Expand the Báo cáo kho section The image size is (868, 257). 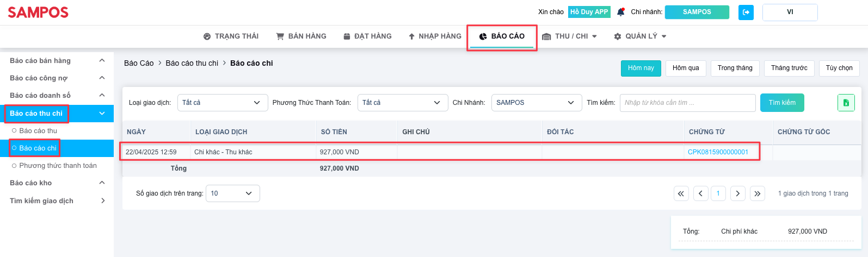57,183
